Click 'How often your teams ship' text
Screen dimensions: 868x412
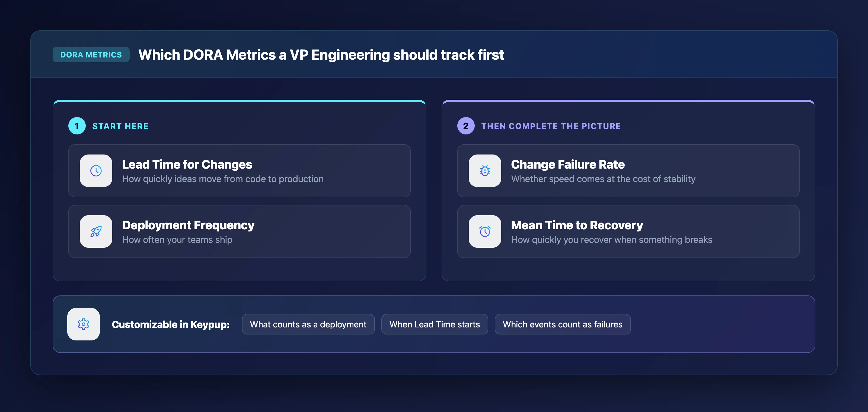pyautogui.click(x=177, y=240)
